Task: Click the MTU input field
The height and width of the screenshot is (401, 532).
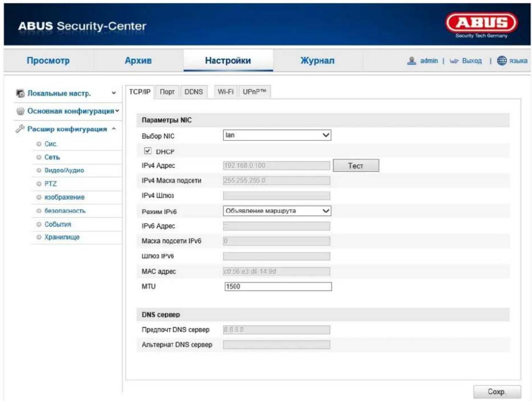Action: pos(277,286)
